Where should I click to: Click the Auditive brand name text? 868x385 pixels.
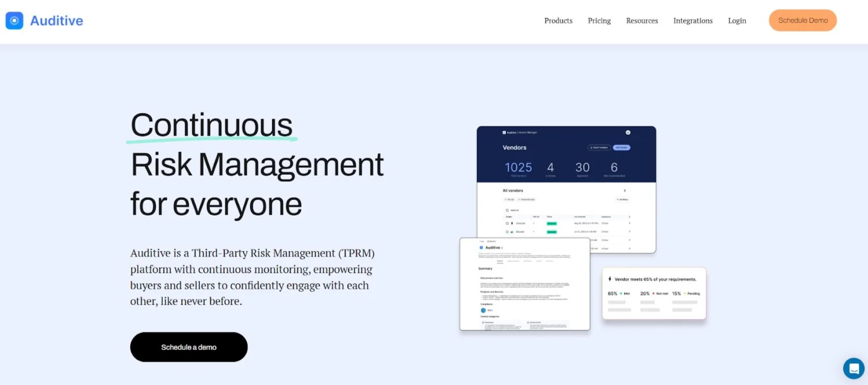[56, 21]
